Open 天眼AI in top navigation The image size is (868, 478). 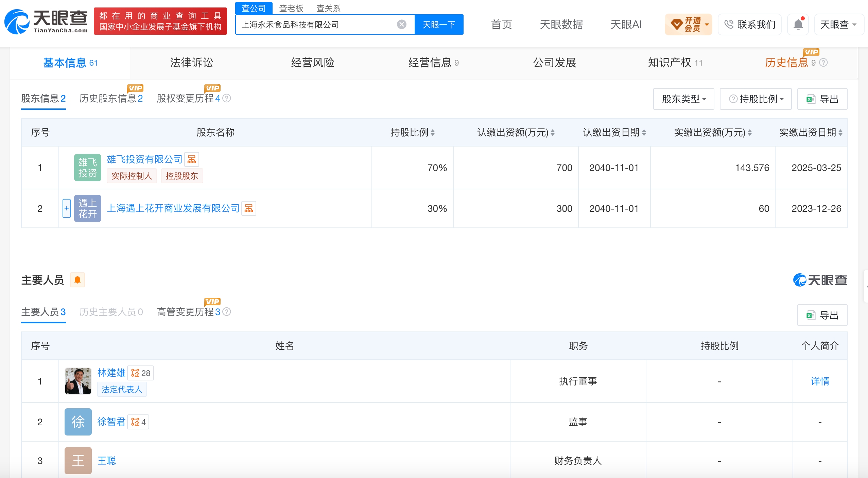tap(626, 24)
